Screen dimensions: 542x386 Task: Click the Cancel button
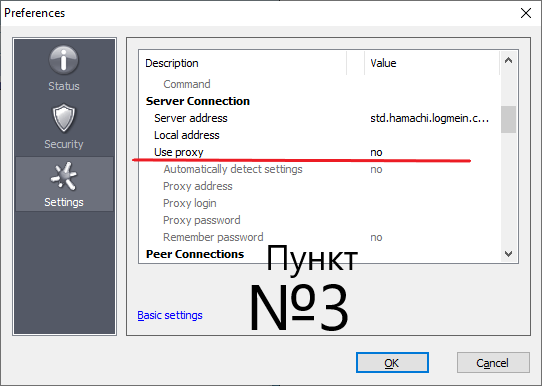click(x=493, y=363)
